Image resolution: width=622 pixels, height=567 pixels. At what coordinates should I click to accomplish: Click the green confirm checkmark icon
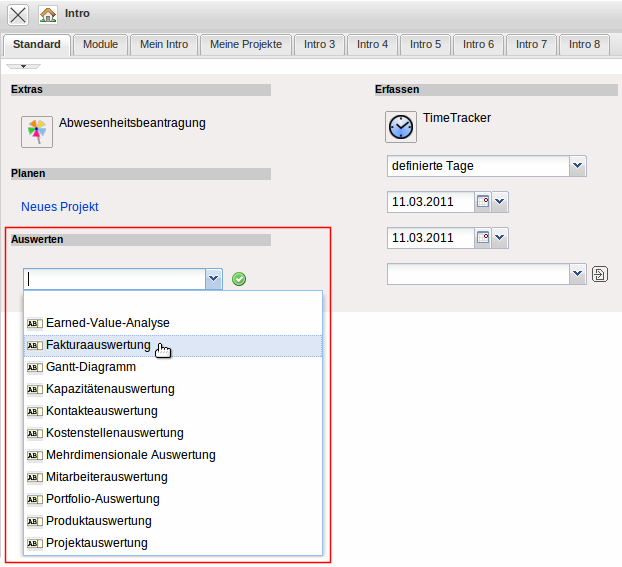click(x=239, y=279)
